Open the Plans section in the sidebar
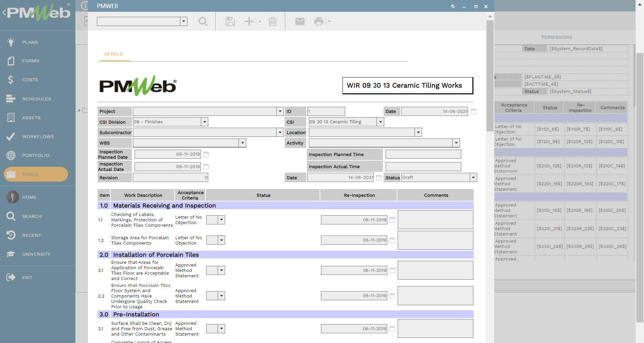 pyautogui.click(x=29, y=42)
